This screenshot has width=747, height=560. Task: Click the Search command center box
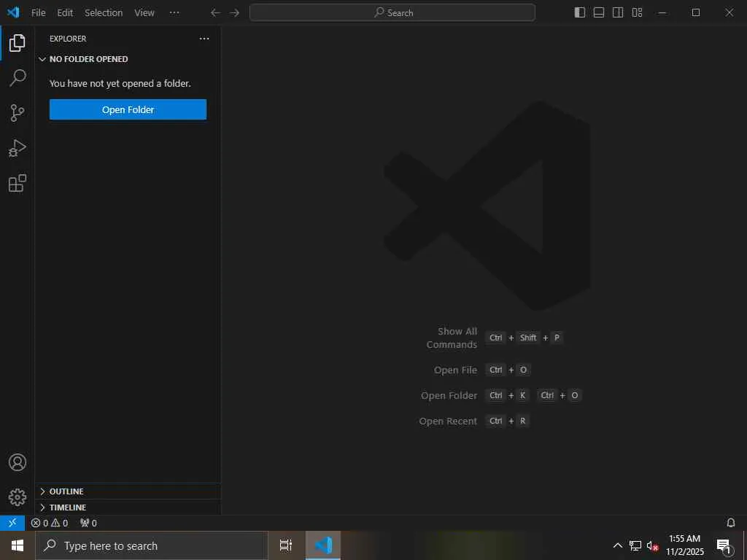pos(392,13)
